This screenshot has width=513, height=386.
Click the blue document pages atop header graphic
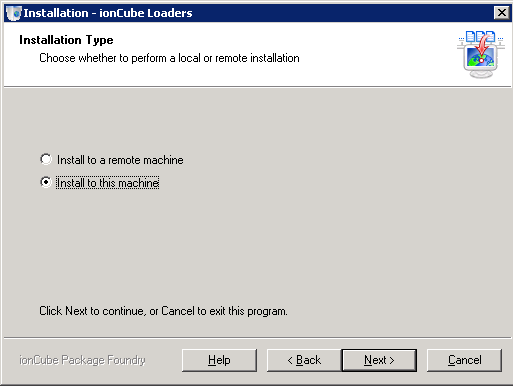480,36
